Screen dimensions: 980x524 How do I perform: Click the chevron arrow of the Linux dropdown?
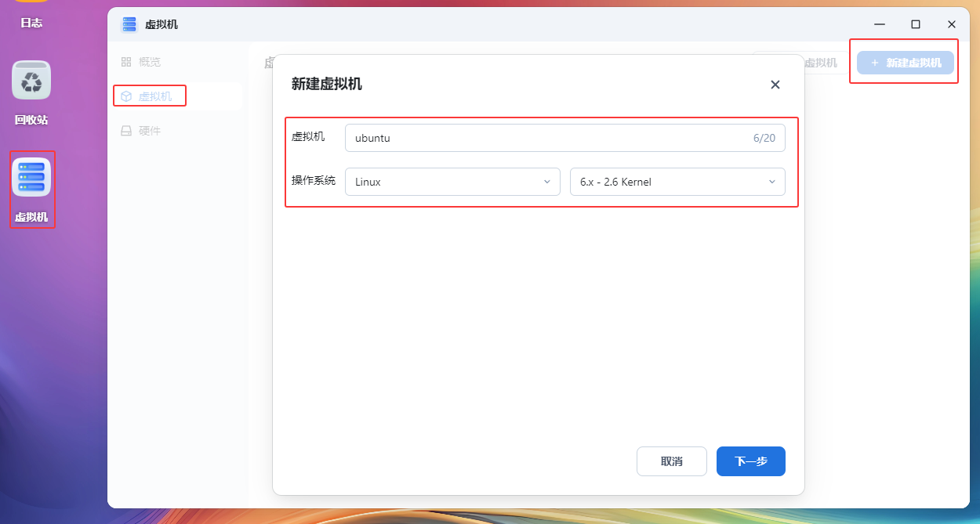click(x=547, y=182)
